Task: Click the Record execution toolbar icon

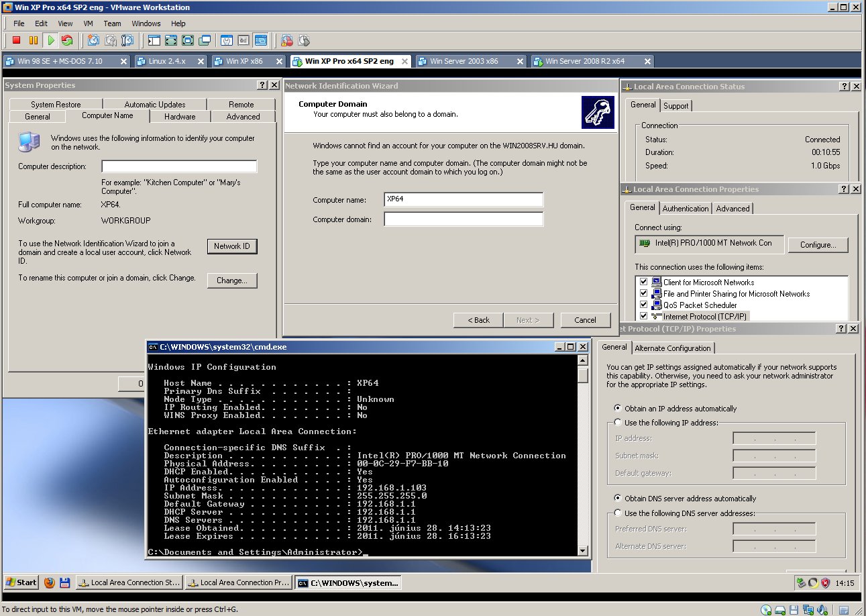Action: point(286,40)
